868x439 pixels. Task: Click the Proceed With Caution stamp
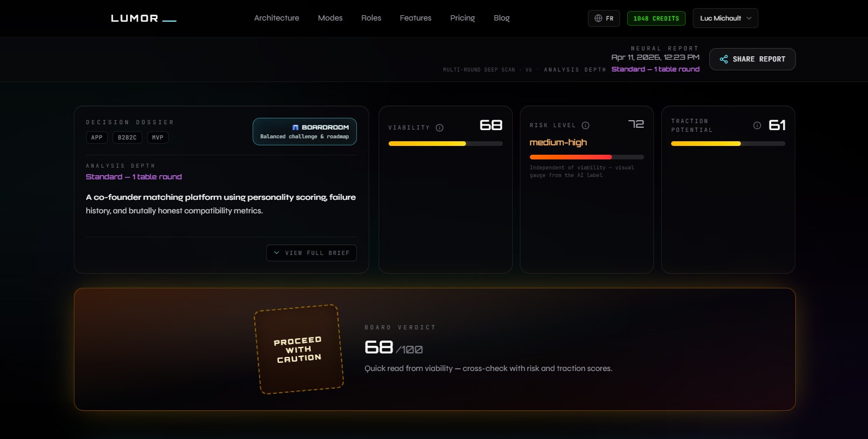(299, 349)
